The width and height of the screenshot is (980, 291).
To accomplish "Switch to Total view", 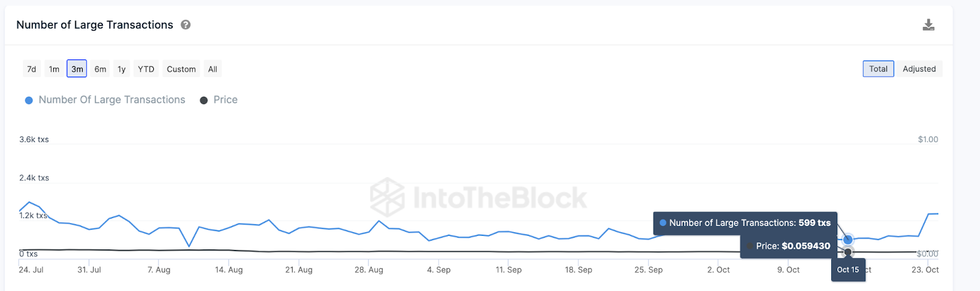I will [x=878, y=69].
